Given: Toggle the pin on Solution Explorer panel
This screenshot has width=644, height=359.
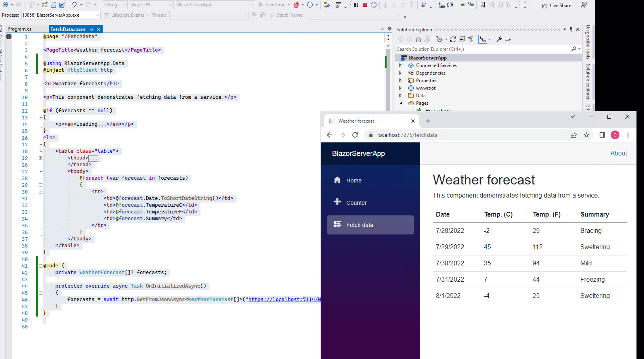Looking at the screenshot, I should click(x=571, y=29).
